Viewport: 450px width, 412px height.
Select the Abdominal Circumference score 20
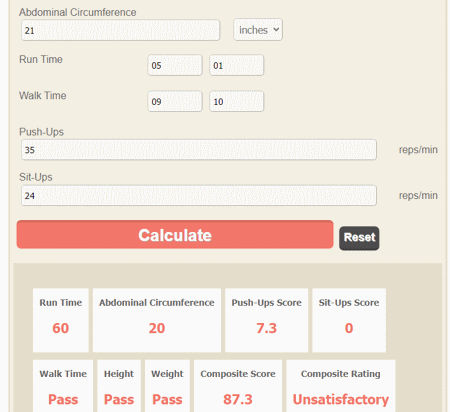pos(157,328)
